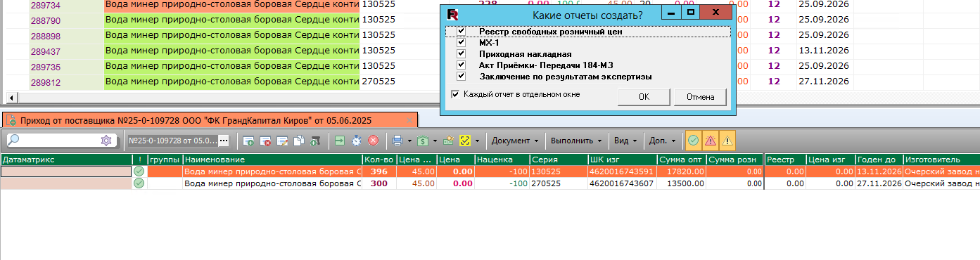
Task: Open the Вид dropdown menu
Action: tap(625, 141)
